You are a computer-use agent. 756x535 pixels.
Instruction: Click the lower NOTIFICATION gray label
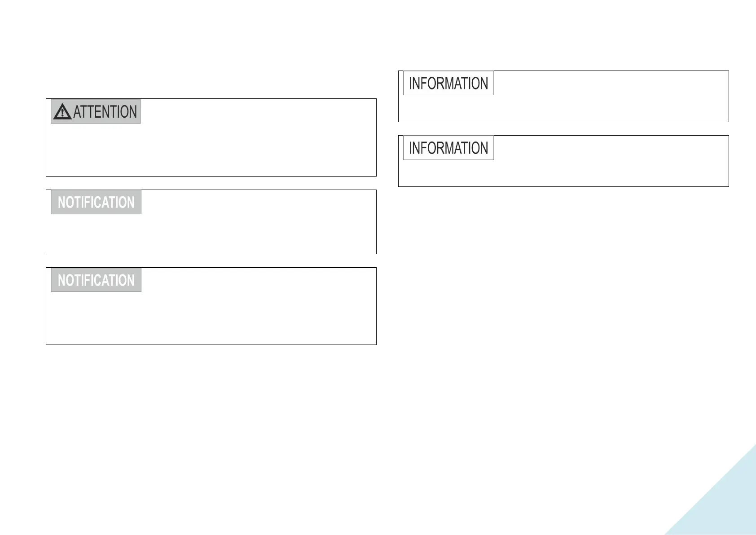(96, 280)
